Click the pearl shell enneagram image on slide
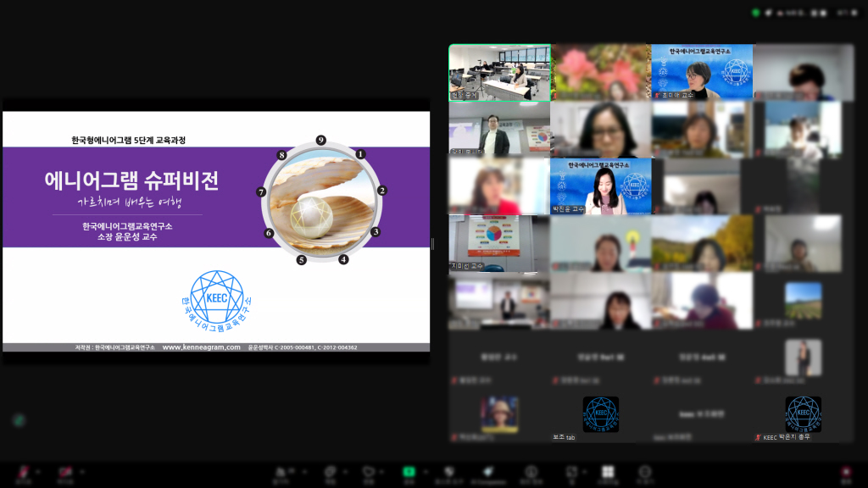Viewport: 868px width, 488px height. point(322,202)
